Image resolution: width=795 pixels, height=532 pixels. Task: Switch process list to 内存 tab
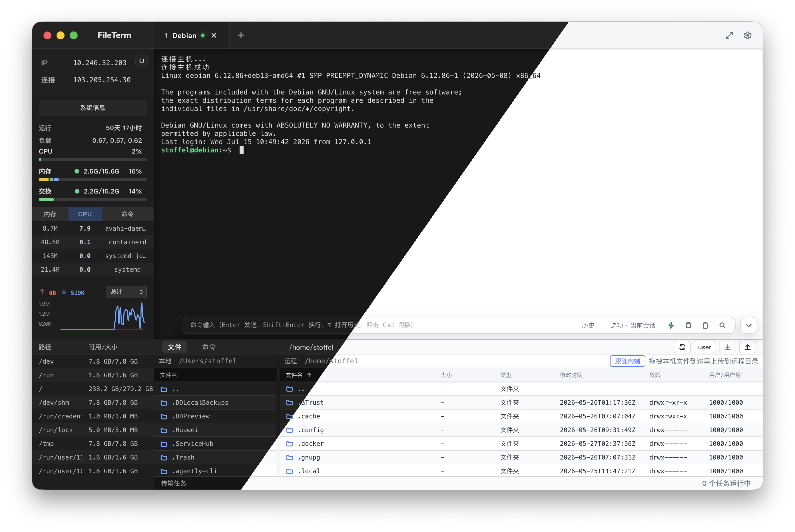point(50,214)
